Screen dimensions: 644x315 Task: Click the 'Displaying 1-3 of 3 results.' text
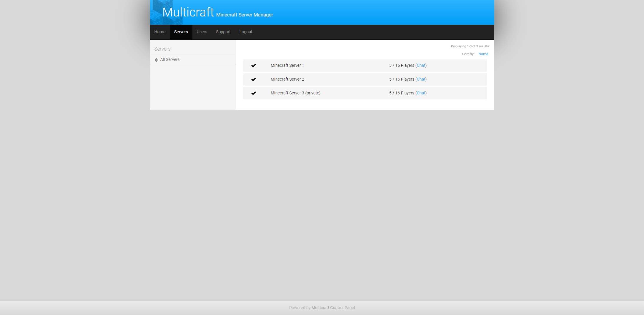coord(470,46)
